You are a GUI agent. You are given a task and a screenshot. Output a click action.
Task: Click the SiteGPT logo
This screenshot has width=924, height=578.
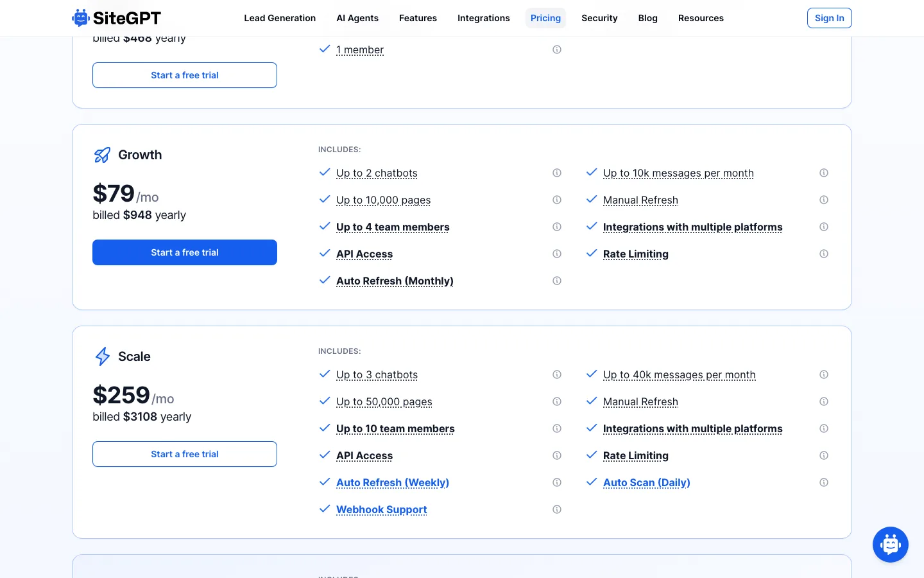(x=116, y=18)
